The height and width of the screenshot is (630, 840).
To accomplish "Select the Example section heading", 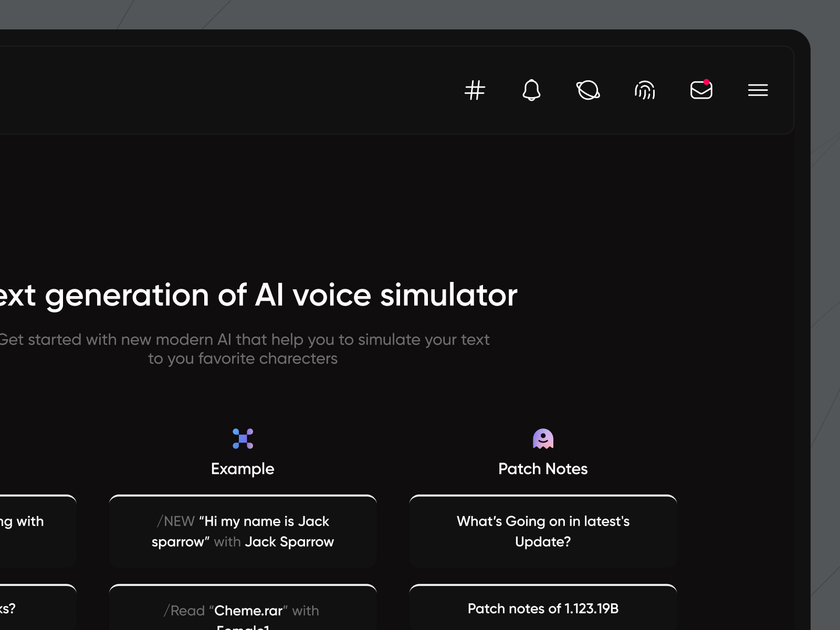I will 243,469.
